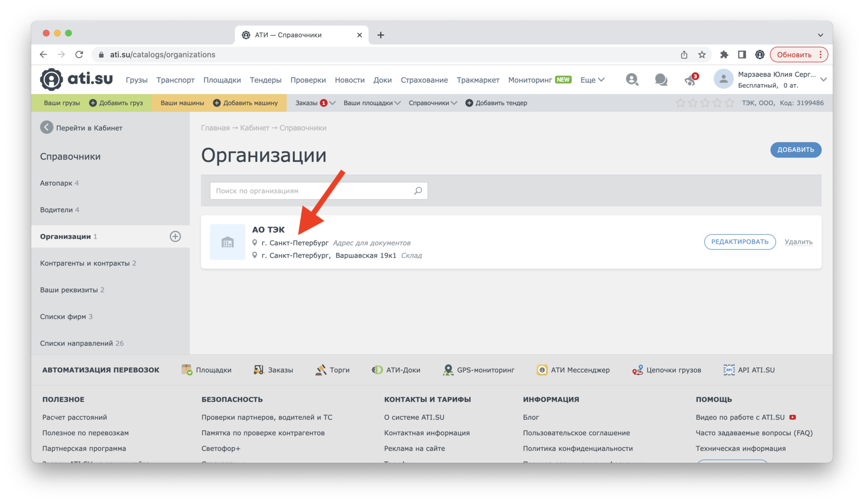Click the back arrow icon for Перейти в Кабинет

(x=47, y=128)
